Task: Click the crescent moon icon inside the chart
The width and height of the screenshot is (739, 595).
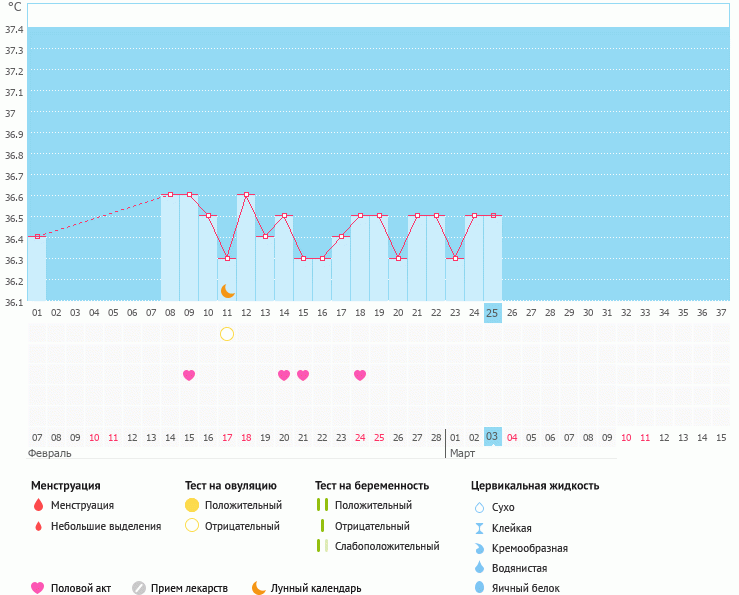Action: pyautogui.click(x=228, y=291)
